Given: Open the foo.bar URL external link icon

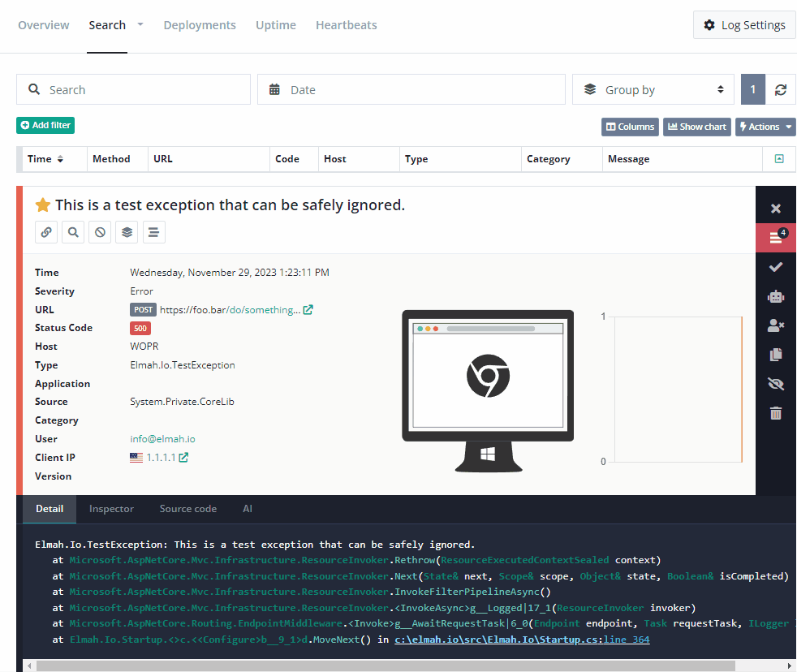Looking at the screenshot, I should pyautogui.click(x=308, y=309).
